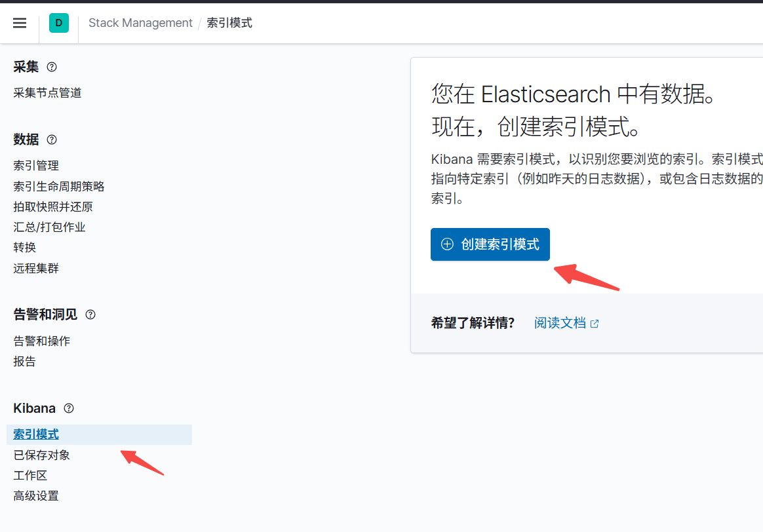Click help icon next to 告警和洞见 heading
Image resolution: width=763 pixels, height=532 pixels.
[x=90, y=314]
